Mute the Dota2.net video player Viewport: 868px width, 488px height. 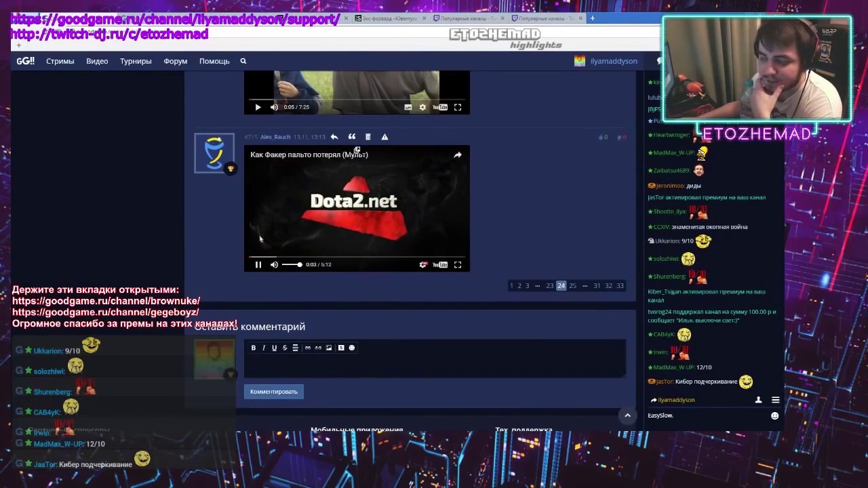coord(274,265)
